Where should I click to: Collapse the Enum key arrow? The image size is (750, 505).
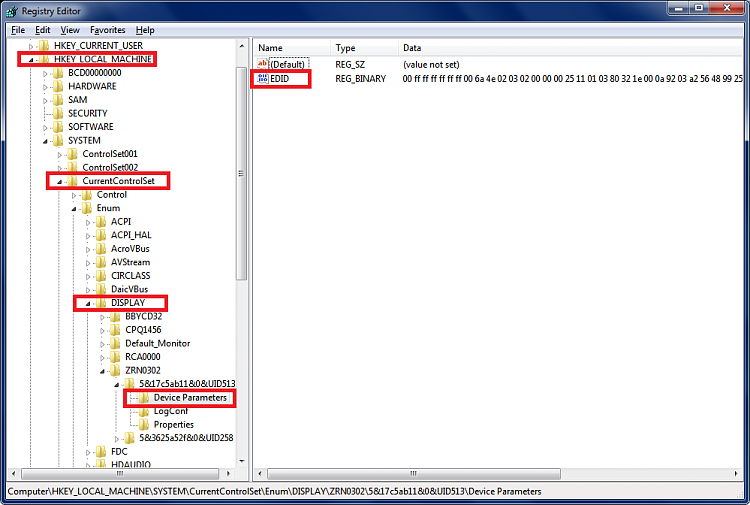(74, 209)
